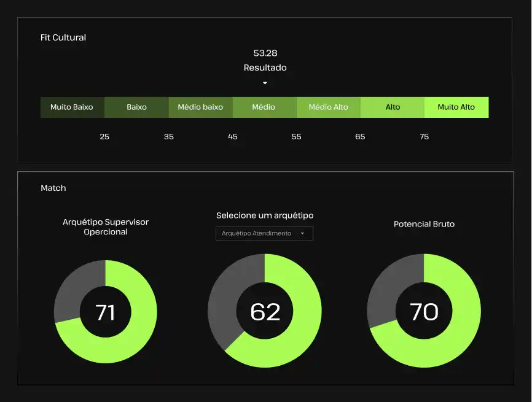Open the Arquétipo Atendimento dropdown
The image size is (532, 402).
point(264,233)
